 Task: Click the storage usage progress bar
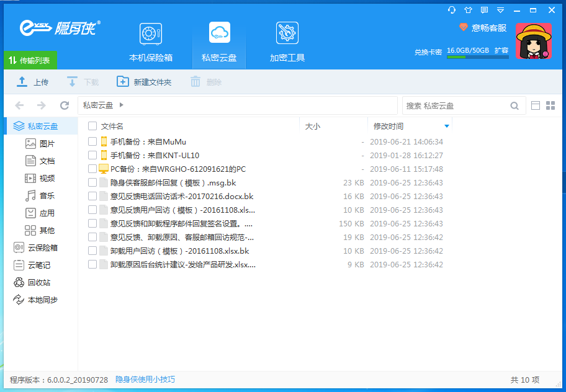pyautogui.click(x=477, y=57)
